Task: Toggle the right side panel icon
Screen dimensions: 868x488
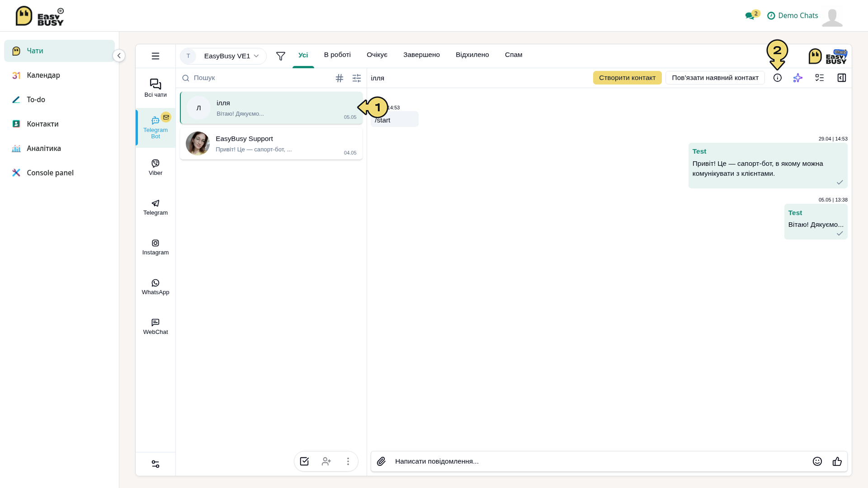Action: [x=841, y=78]
